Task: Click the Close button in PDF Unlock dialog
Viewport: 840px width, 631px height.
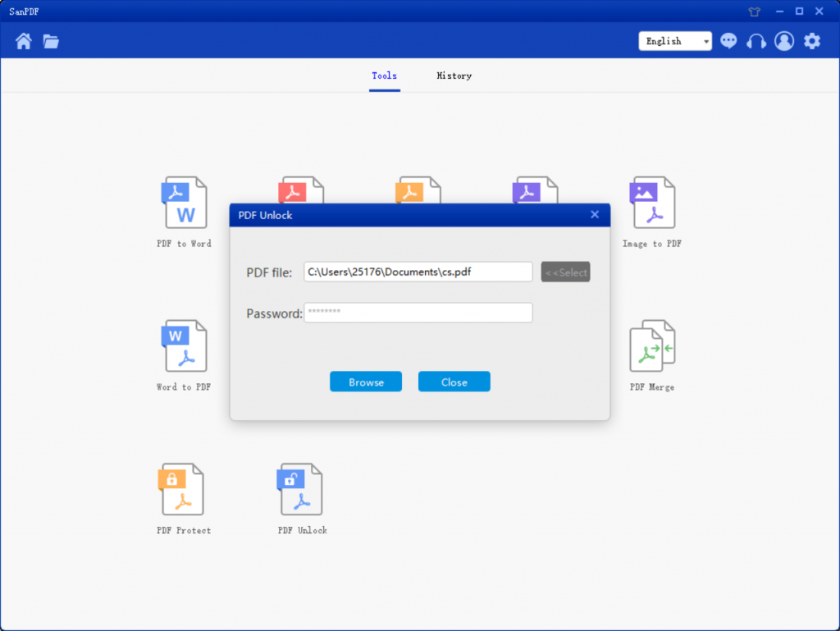Action: click(x=454, y=382)
